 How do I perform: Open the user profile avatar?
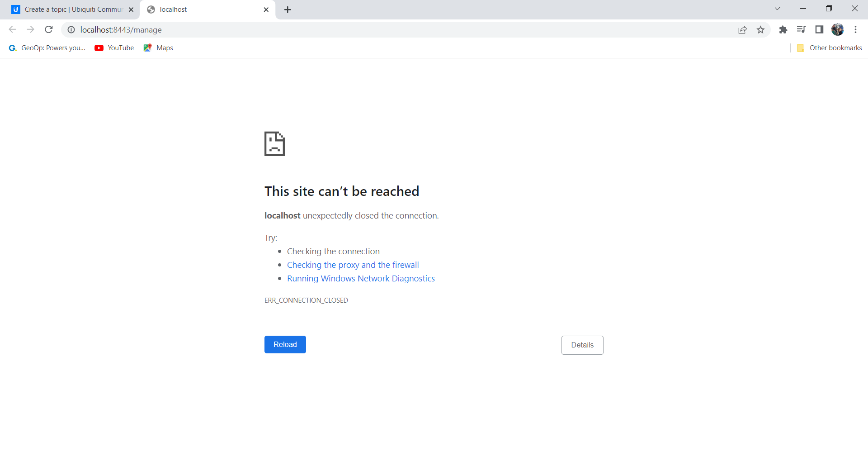837,30
